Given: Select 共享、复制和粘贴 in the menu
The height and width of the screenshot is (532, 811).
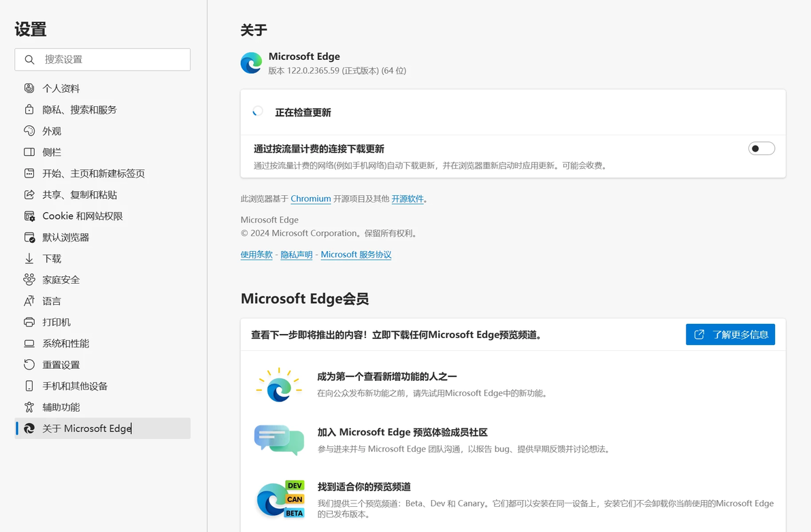Looking at the screenshot, I should coord(103,195).
